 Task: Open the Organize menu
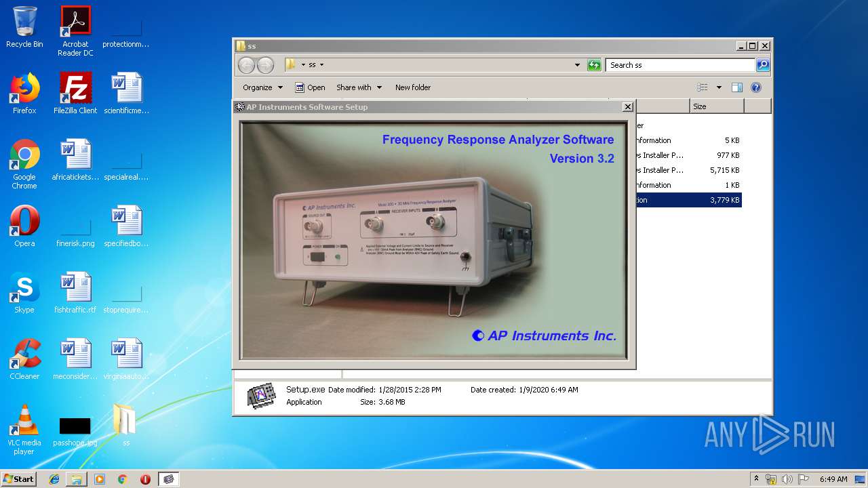click(x=262, y=87)
